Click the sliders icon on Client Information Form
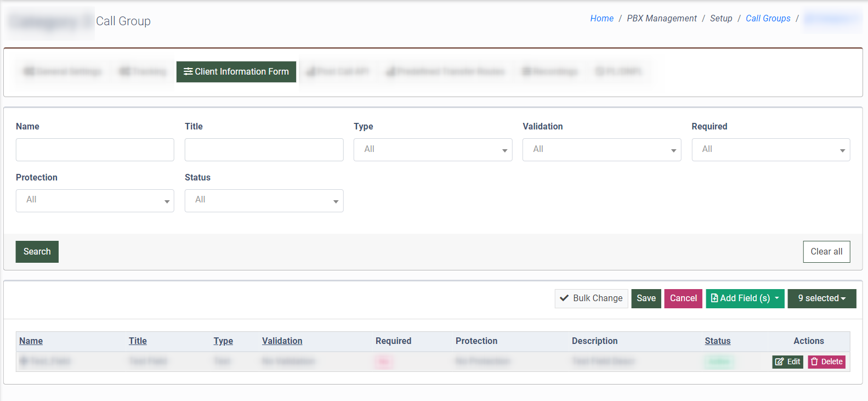This screenshot has height=401, width=868. 188,72
